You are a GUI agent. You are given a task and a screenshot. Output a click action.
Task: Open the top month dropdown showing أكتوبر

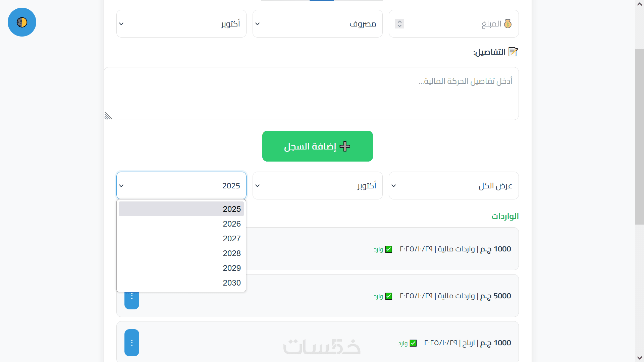tap(181, 24)
